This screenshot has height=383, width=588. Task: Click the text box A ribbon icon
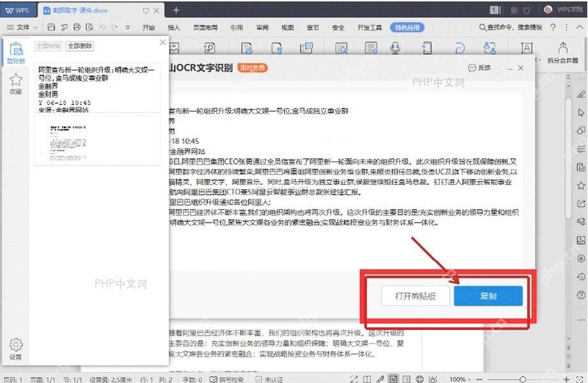(527, 48)
